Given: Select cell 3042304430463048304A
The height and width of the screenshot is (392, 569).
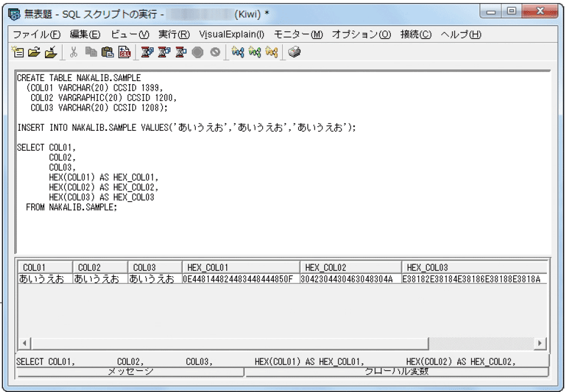Looking at the screenshot, I should [351, 279].
